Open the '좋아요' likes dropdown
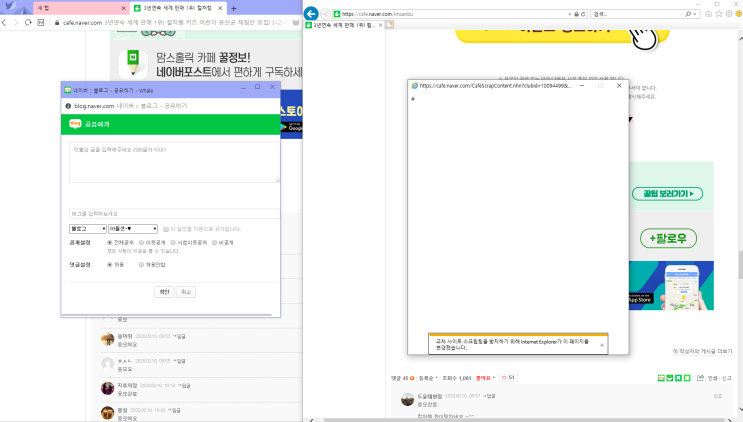The width and height of the screenshot is (743, 422). (485, 378)
